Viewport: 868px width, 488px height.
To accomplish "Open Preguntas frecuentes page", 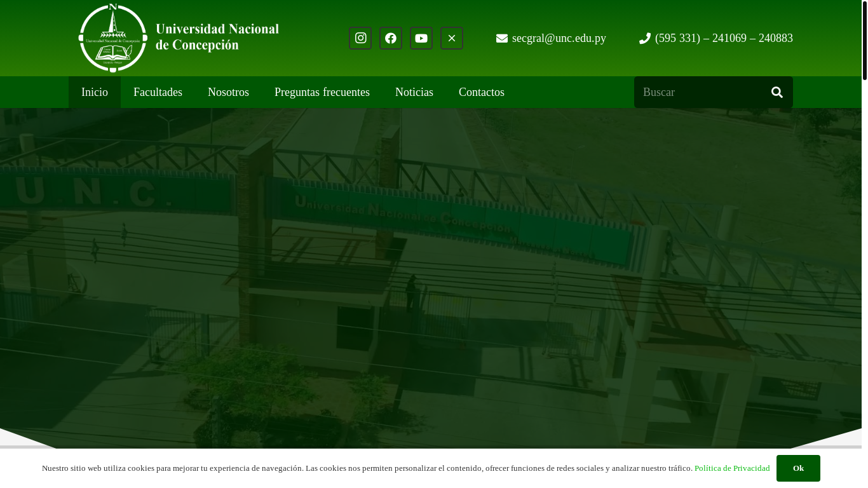I will coord(322,92).
